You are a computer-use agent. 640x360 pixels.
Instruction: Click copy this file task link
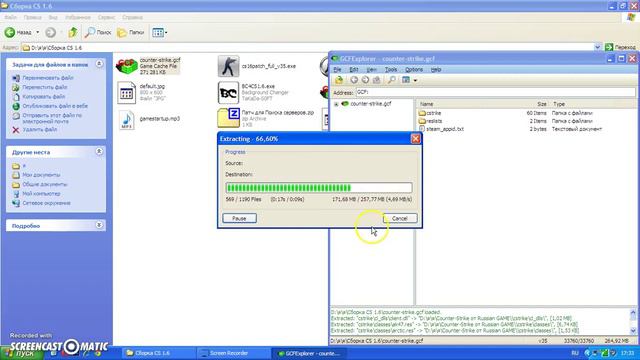point(44,96)
